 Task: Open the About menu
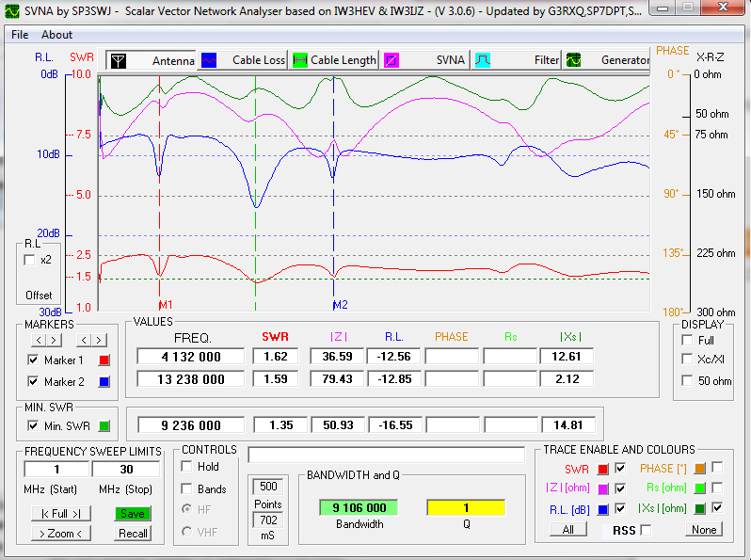(x=56, y=35)
